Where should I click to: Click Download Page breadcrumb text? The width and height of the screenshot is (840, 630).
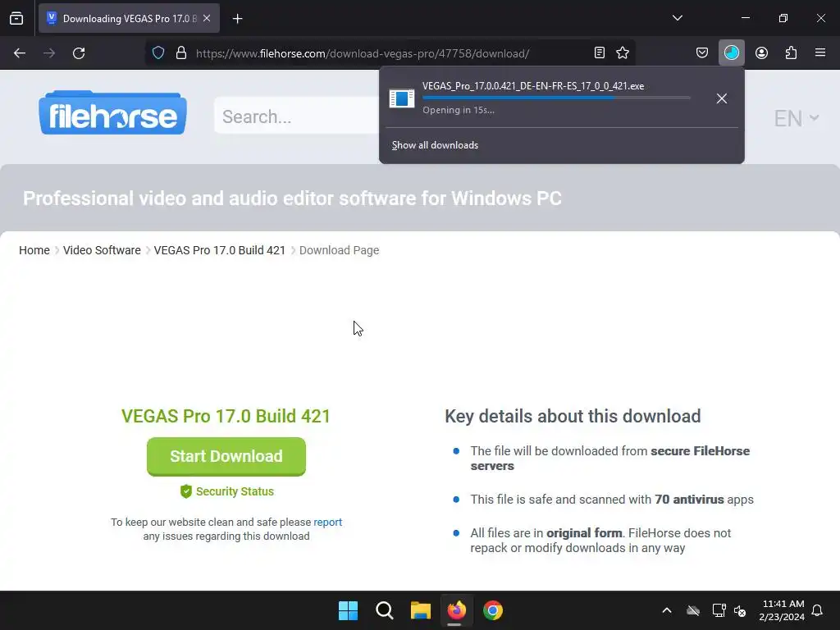(x=339, y=250)
